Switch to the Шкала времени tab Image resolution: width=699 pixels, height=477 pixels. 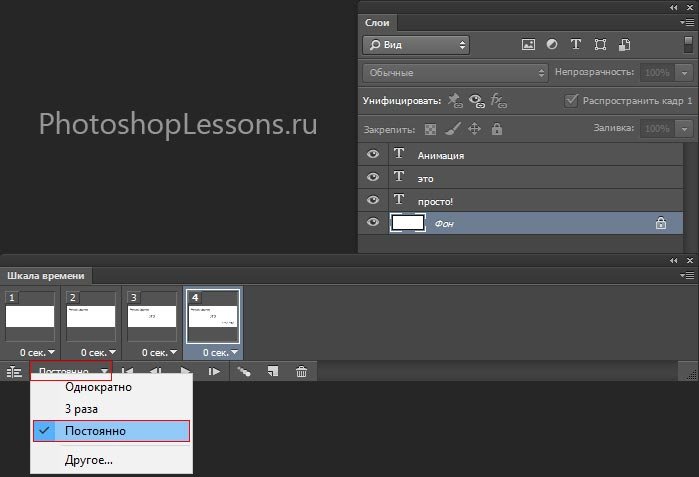pos(46,276)
